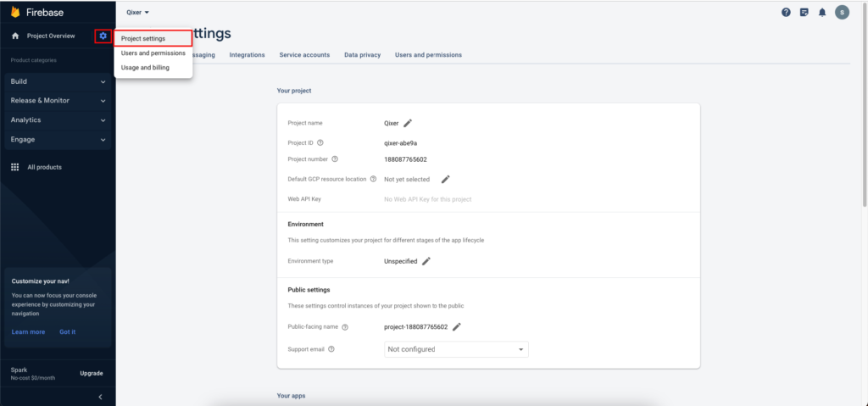This screenshot has width=868, height=406.
Task: Open the user account avatar S
Action: click(x=842, y=12)
